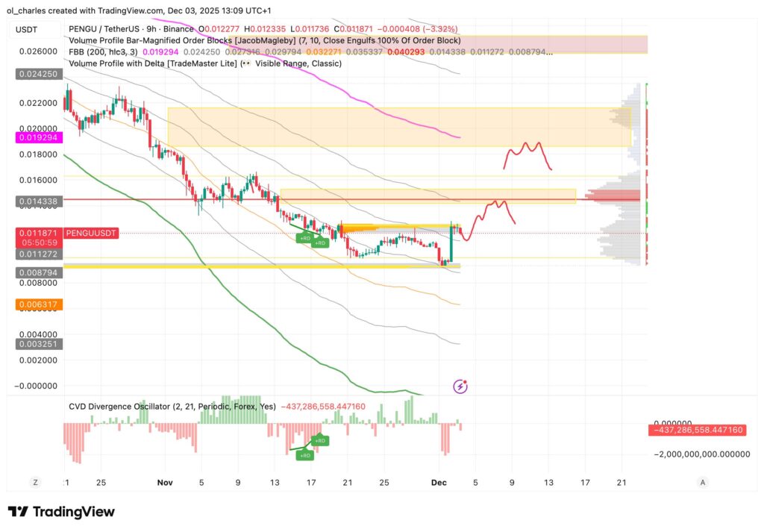Click the magenta 0.019294 price label
This screenshot has height=532, width=764.
(37, 138)
